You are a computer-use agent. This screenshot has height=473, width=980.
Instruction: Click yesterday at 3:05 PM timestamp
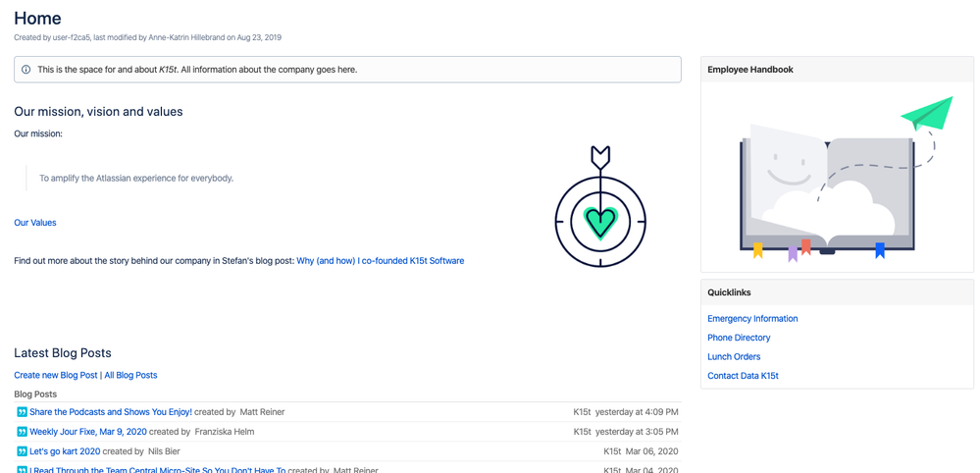click(x=637, y=432)
